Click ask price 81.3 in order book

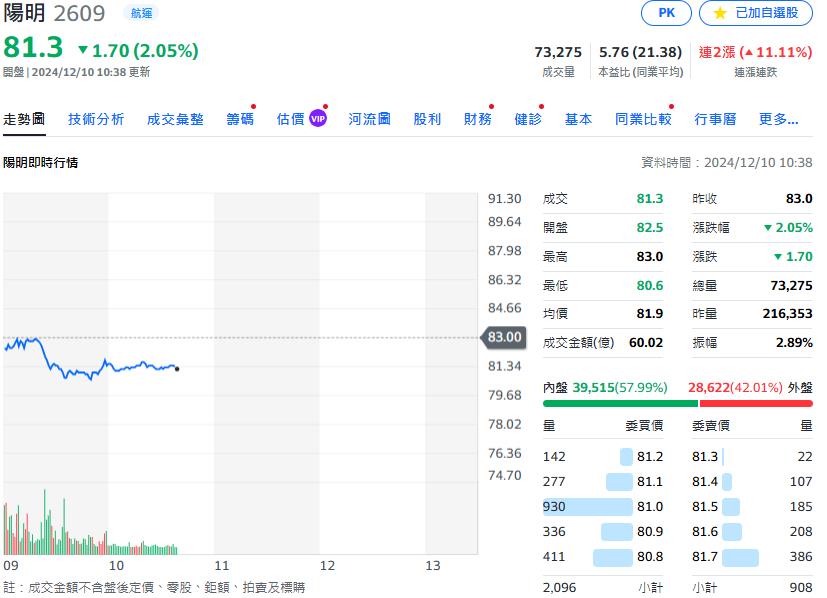[705, 457]
